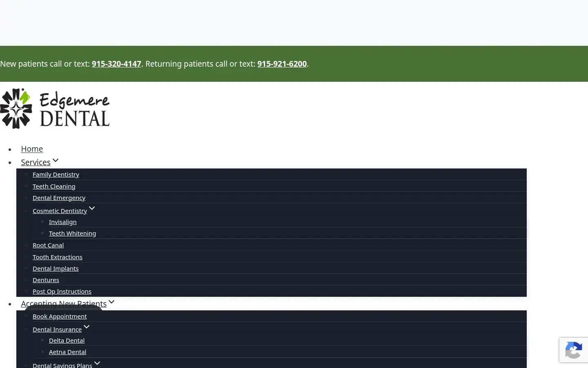The width and height of the screenshot is (588, 368).
Task: Open the Dental Emergency link
Action: [x=59, y=198]
